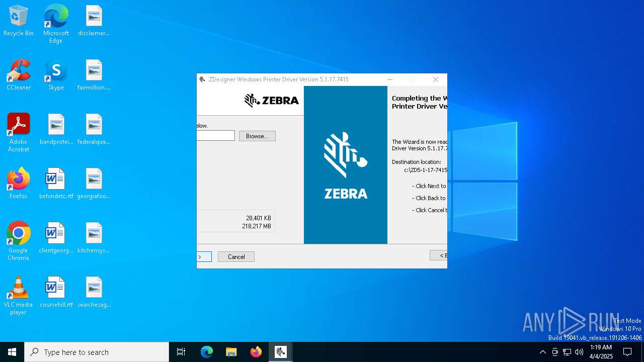
Task: Open network status tray icon
Action: tap(567, 352)
